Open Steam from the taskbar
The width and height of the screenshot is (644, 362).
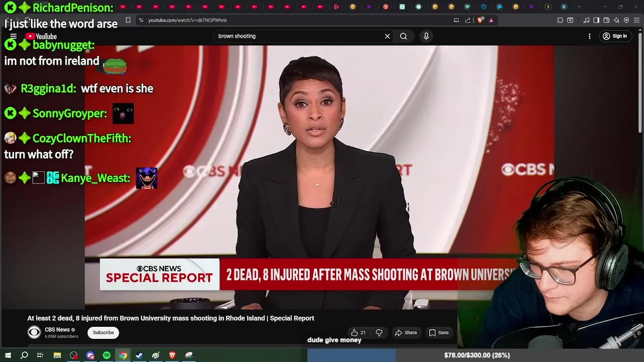(x=139, y=355)
